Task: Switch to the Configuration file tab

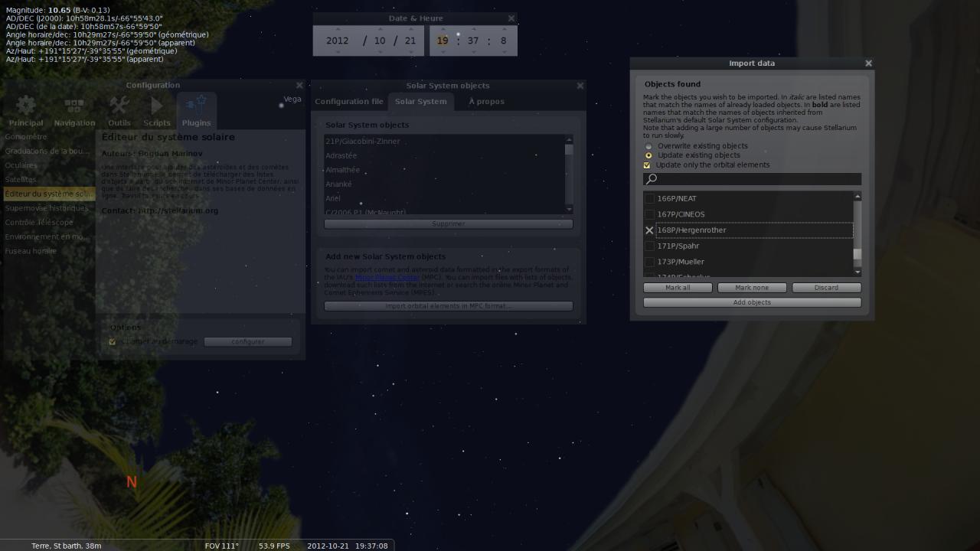Action: point(349,102)
